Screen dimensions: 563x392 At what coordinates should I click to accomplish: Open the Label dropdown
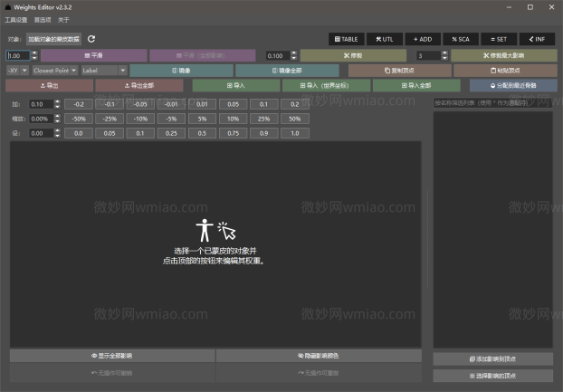104,71
